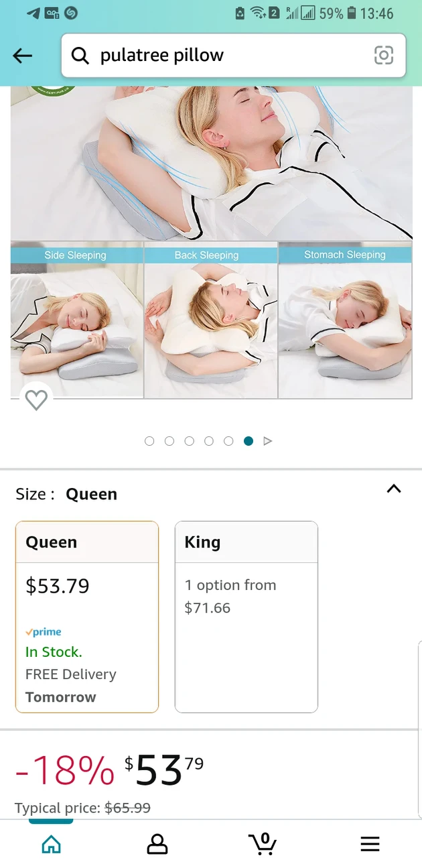The image size is (422, 868).
Task: Open Telegram notification in status bar
Action: click(33, 13)
